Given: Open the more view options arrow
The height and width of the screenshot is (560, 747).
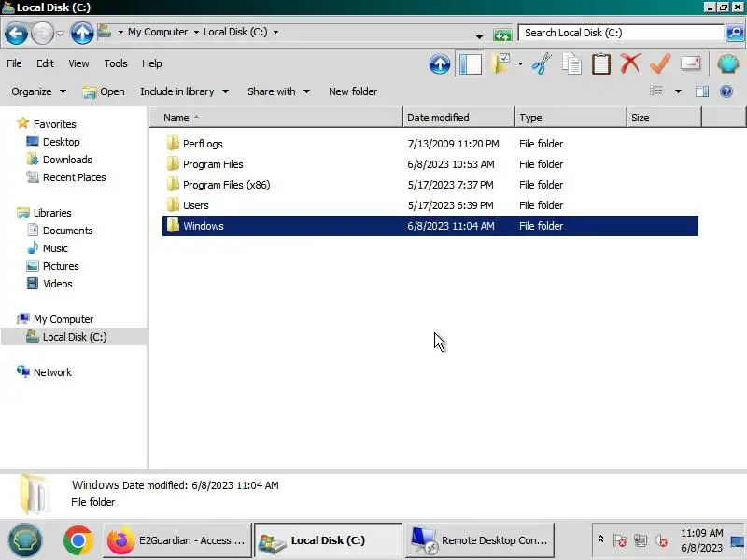Looking at the screenshot, I should (678, 91).
